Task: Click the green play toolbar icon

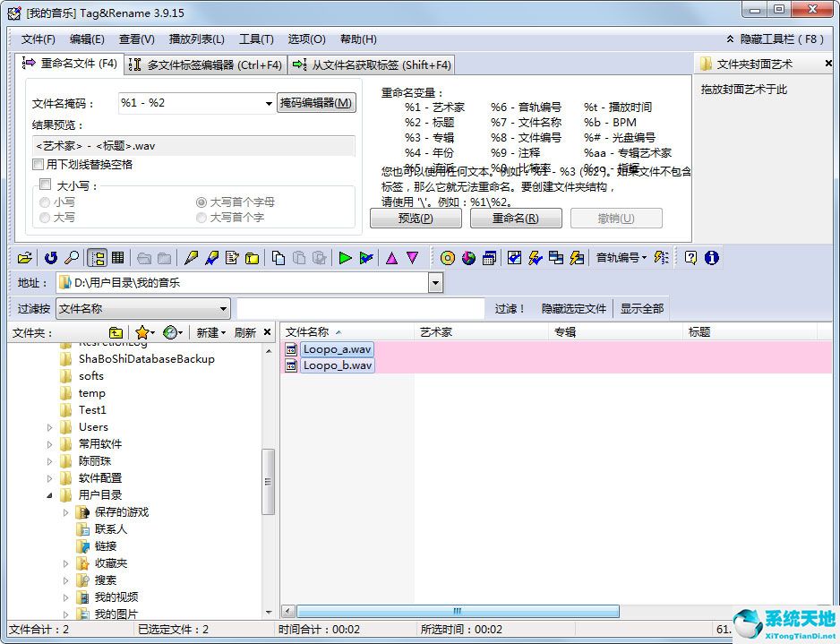Action: tap(346, 258)
